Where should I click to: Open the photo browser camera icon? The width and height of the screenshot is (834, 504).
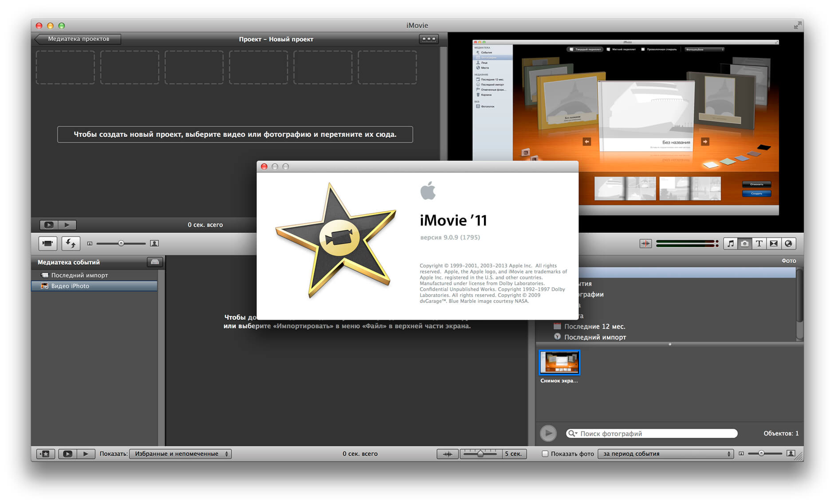click(745, 243)
